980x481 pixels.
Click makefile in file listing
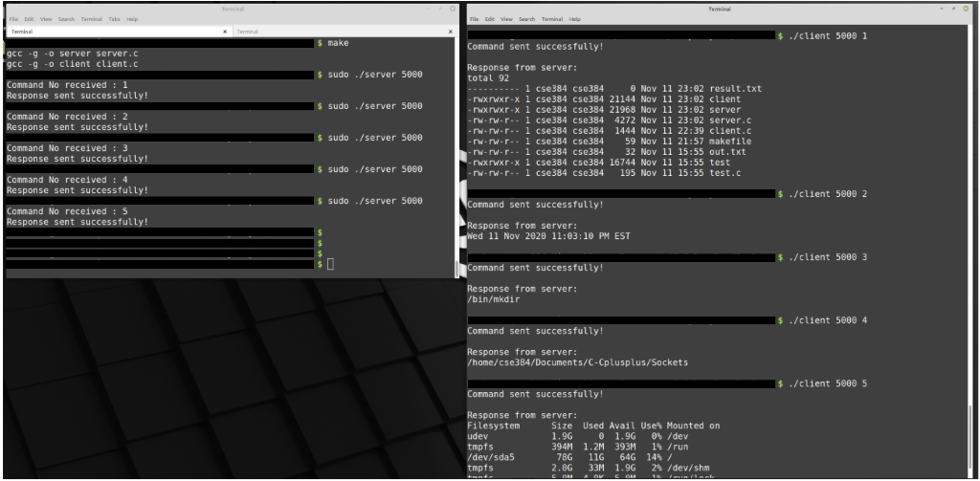pyautogui.click(x=730, y=142)
